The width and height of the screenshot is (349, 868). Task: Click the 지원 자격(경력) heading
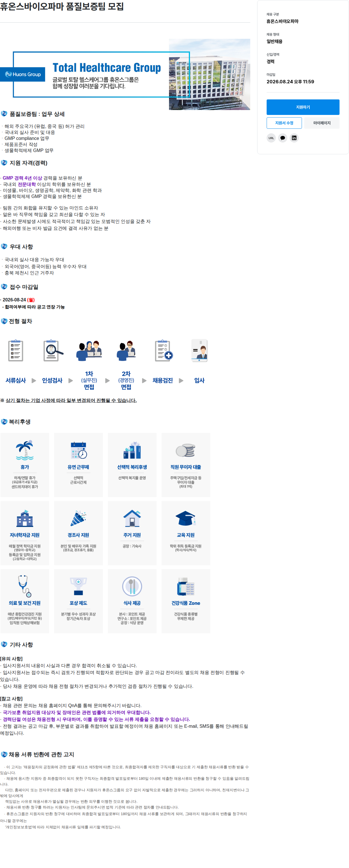(x=29, y=163)
